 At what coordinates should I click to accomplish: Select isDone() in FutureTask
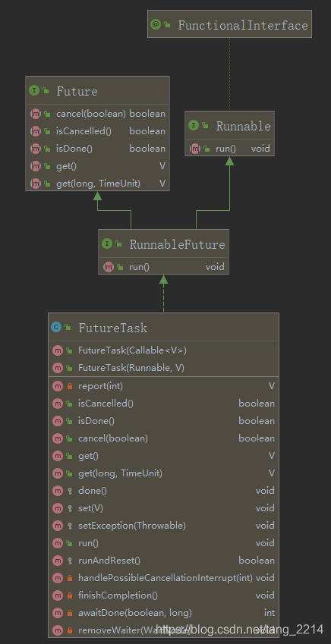pos(164,421)
